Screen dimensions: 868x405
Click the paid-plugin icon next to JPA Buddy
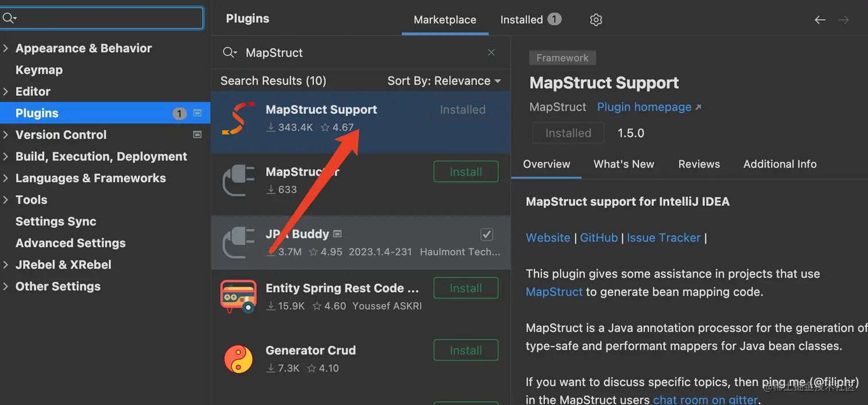coord(338,234)
